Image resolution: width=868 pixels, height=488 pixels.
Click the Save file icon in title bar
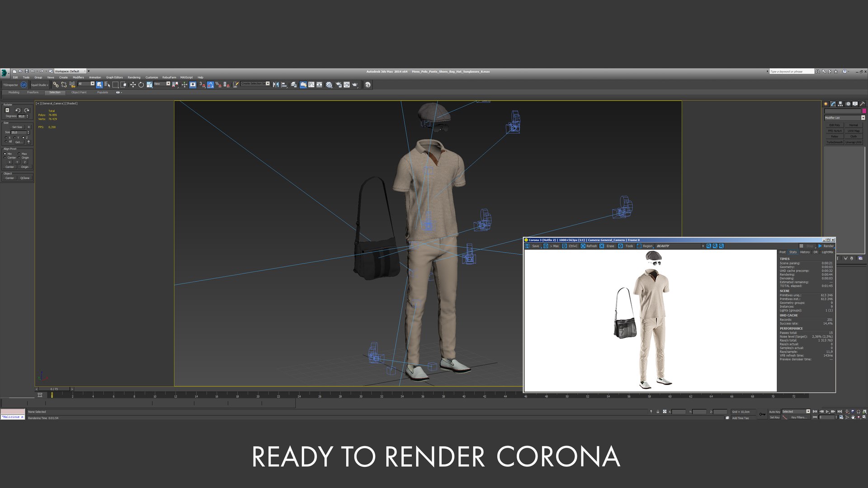(27, 71)
